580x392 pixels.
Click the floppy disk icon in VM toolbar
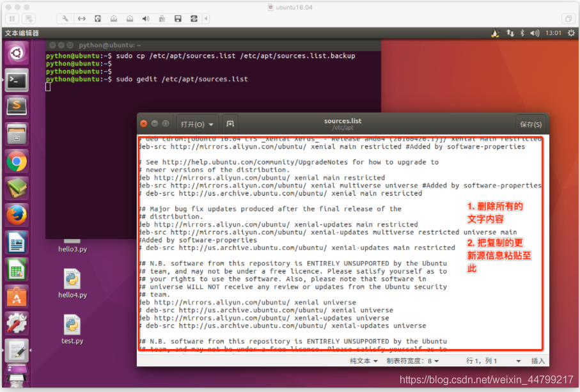[178, 19]
